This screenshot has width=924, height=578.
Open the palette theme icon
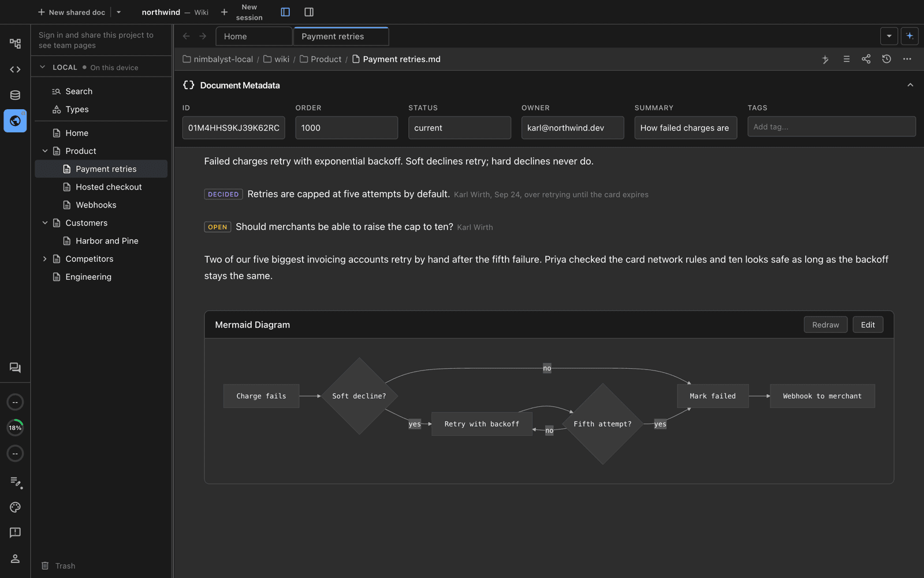point(15,507)
